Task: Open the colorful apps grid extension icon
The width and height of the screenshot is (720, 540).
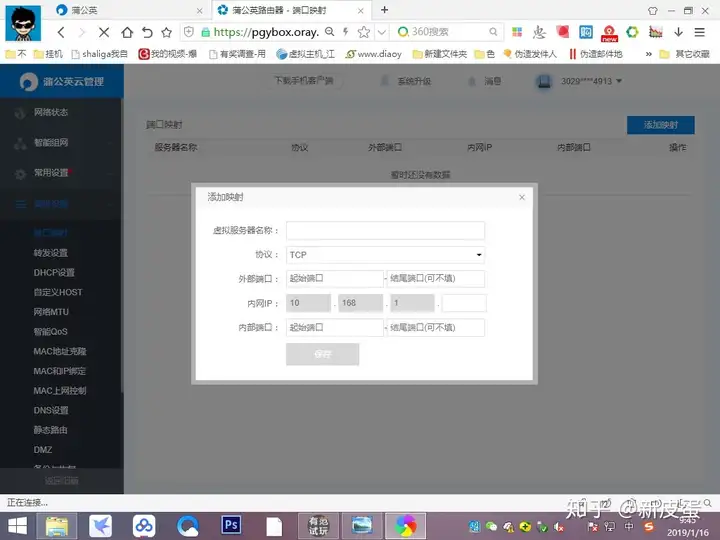Action: coord(517,32)
